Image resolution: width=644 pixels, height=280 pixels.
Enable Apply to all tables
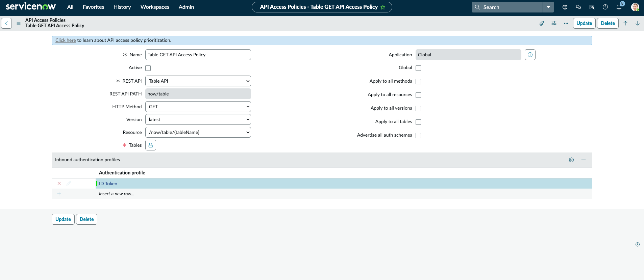(x=418, y=122)
